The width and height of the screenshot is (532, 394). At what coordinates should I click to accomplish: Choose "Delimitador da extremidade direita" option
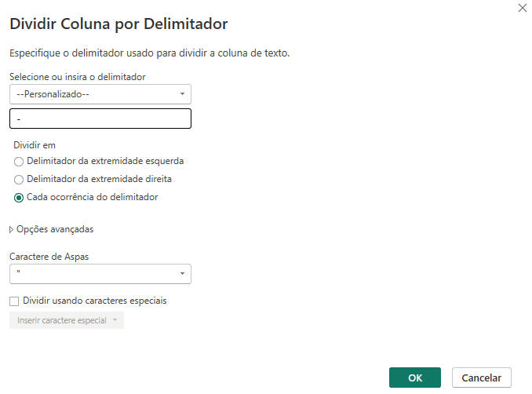click(x=19, y=179)
